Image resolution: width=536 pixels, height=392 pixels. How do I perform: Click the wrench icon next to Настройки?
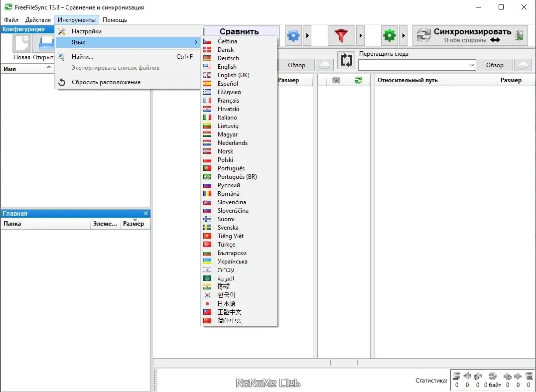pyautogui.click(x=62, y=31)
